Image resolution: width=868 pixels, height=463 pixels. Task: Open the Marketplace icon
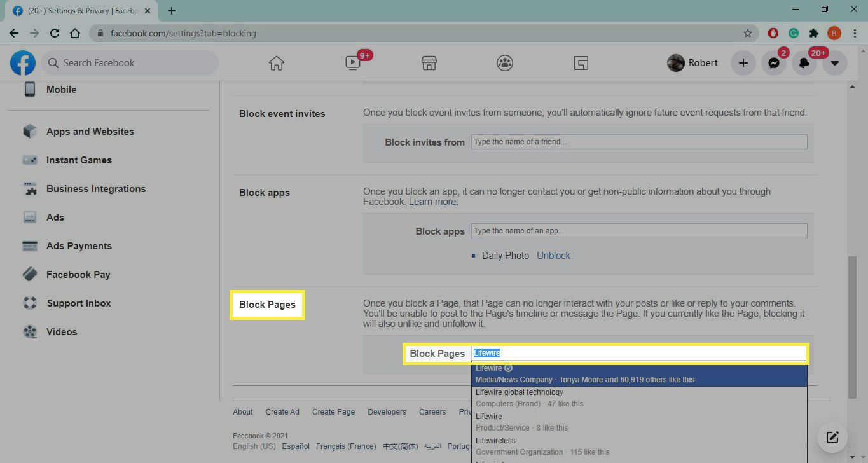pyautogui.click(x=429, y=63)
